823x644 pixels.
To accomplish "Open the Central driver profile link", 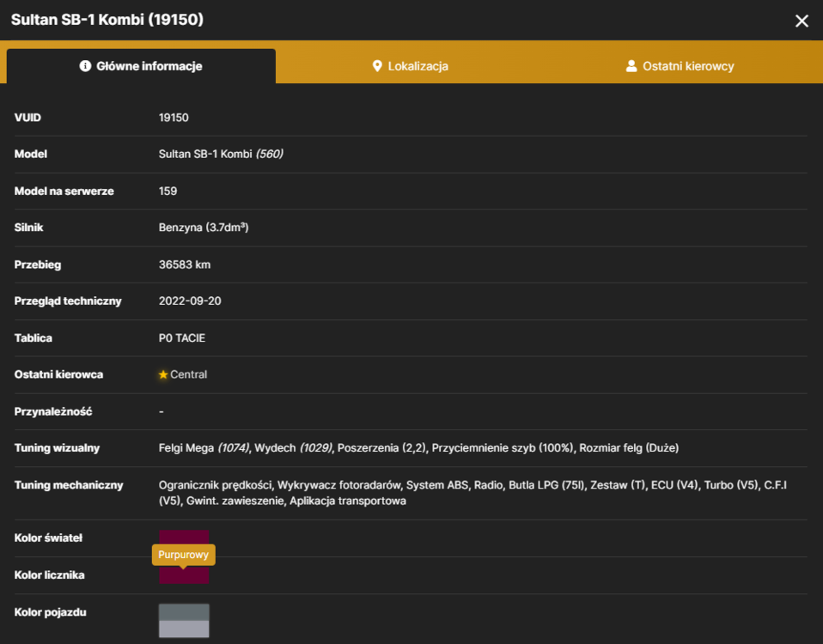I will 188,374.
